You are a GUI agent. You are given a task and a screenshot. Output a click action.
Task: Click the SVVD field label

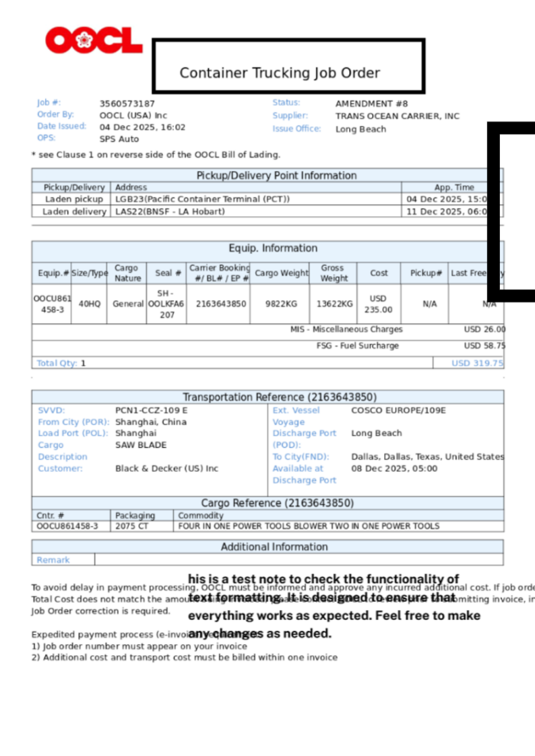[51, 410]
